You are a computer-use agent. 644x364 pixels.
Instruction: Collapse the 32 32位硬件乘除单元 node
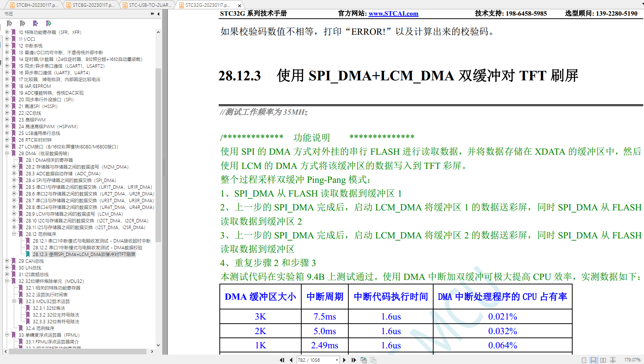pos(7,281)
